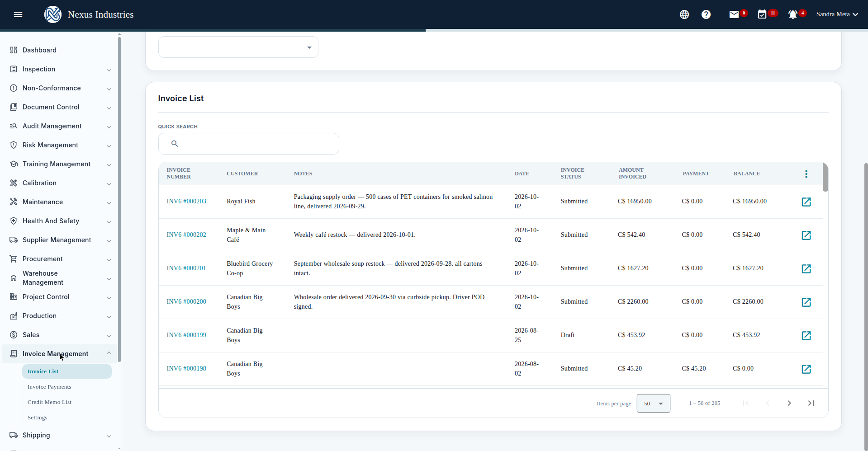868x451 pixels.
Task: Open Invoice Management Settings submenu item
Action: pos(37,418)
